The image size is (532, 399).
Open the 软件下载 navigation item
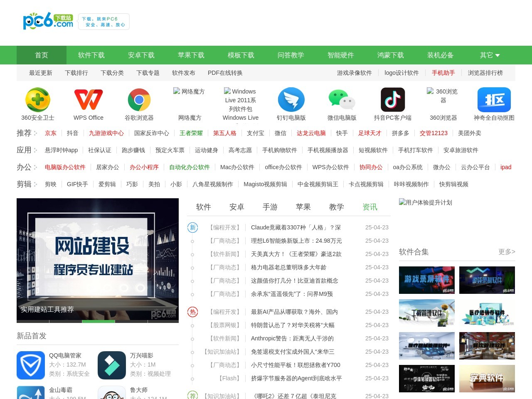(x=91, y=55)
